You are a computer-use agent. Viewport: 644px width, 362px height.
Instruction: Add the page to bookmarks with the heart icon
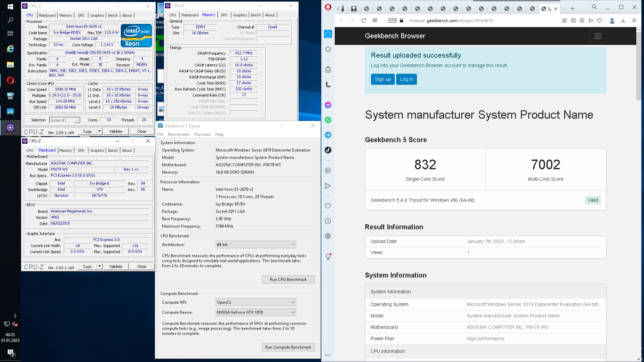[x=599, y=20]
